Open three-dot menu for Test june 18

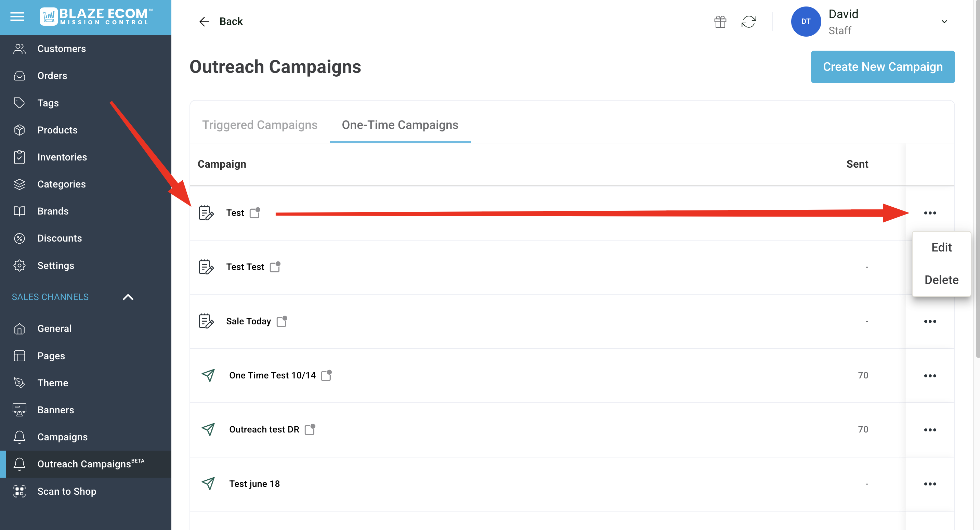click(x=930, y=484)
